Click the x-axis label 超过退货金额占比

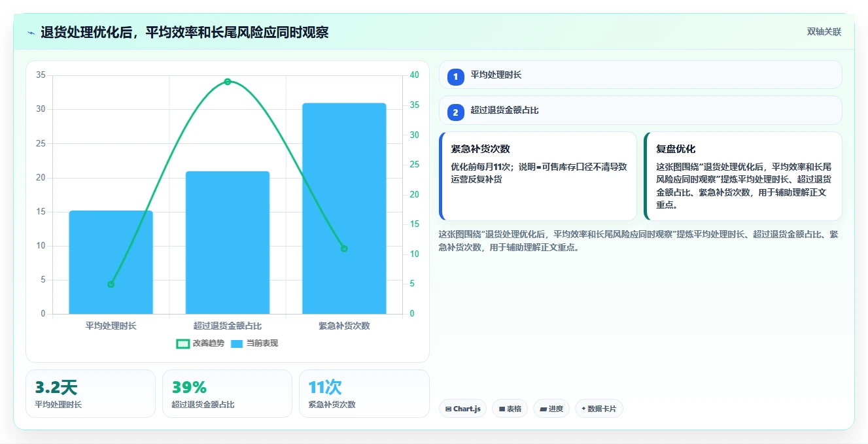tap(228, 325)
